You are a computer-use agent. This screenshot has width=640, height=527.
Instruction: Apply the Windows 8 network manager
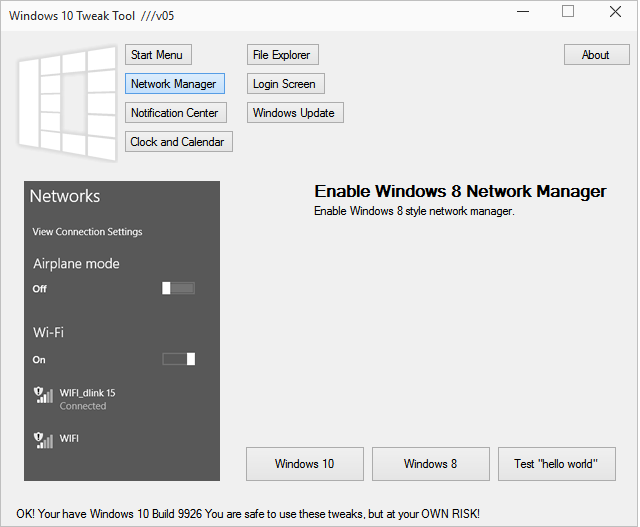pos(431,464)
